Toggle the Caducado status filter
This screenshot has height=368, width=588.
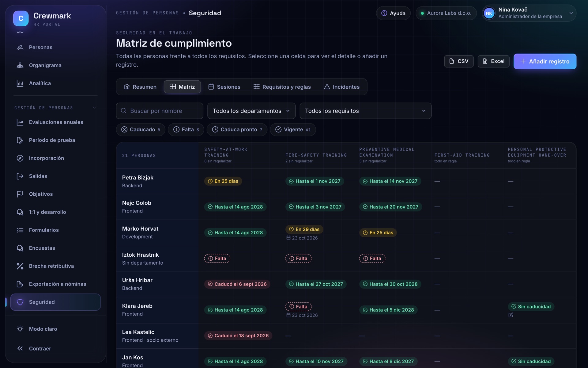[141, 129]
